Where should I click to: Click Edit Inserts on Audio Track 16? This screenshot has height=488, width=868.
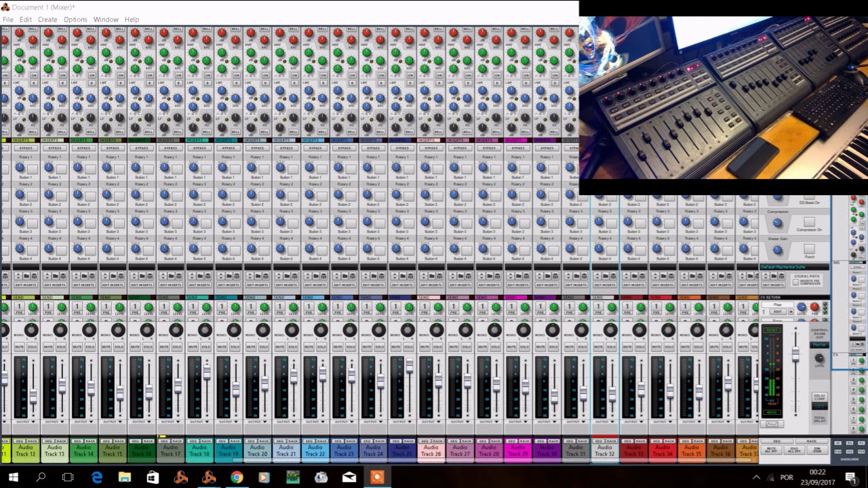[142, 285]
